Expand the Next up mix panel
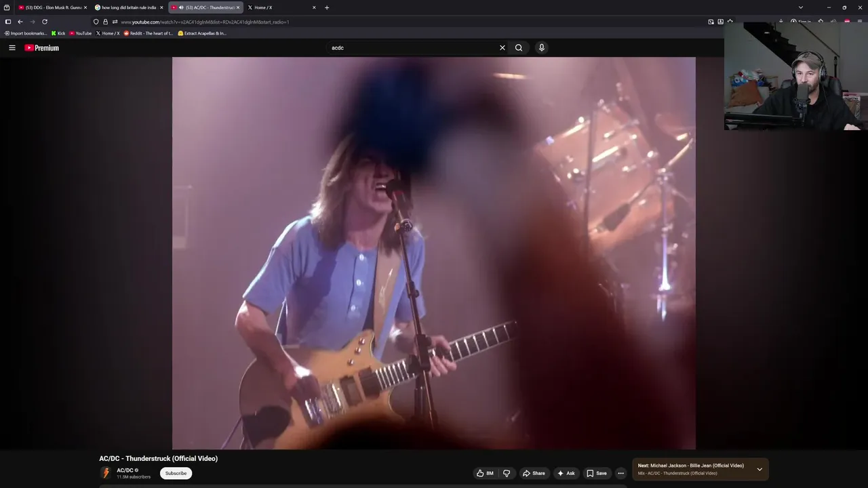 tap(759, 469)
